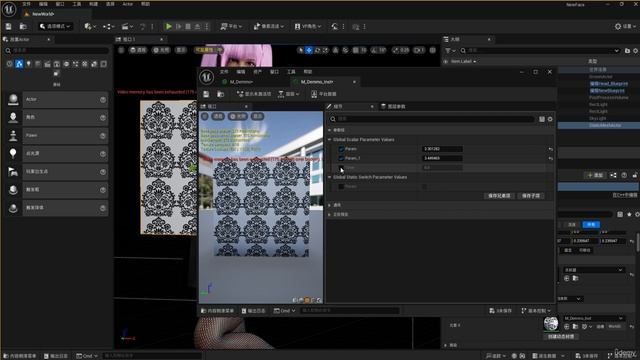Open the add content dropdown in main toolbar
640x360 pixels.
[90, 27]
